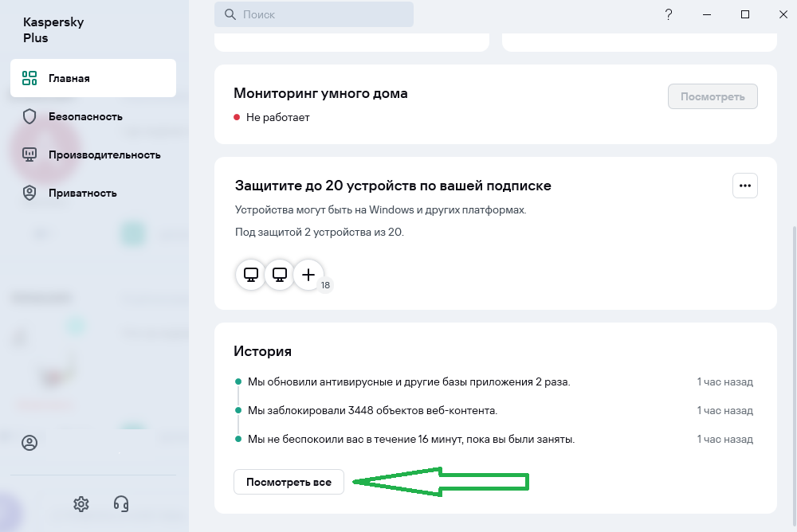Click the first protected device icon
The image size is (797, 532).
click(x=251, y=275)
